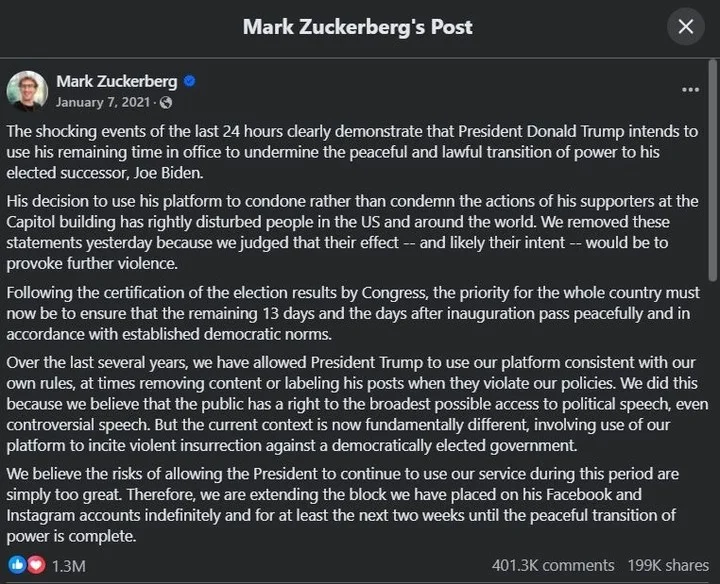Image resolution: width=720 pixels, height=584 pixels.
Task: Open the January 7, 2021 timestamp link
Action: (103, 102)
